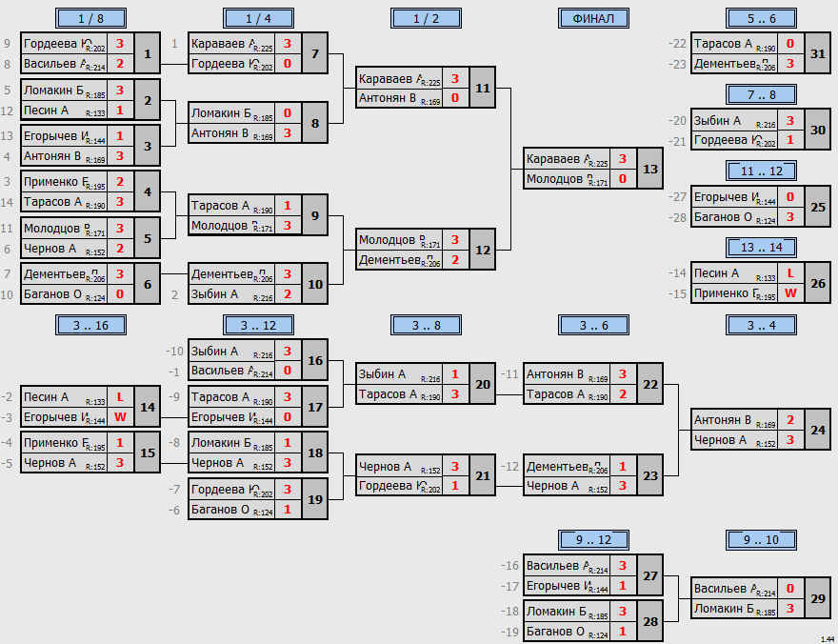The image size is (838, 644).
Task: Click the 1 / 8 round header
Action: [x=90, y=18]
